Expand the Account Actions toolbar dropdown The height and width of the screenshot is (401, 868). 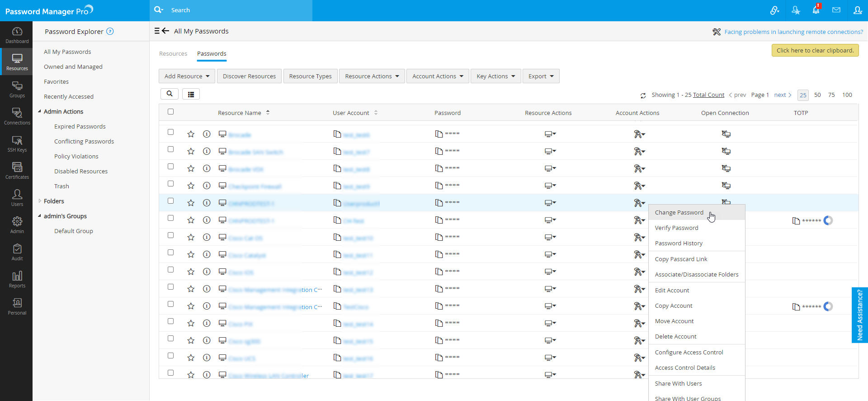click(437, 76)
